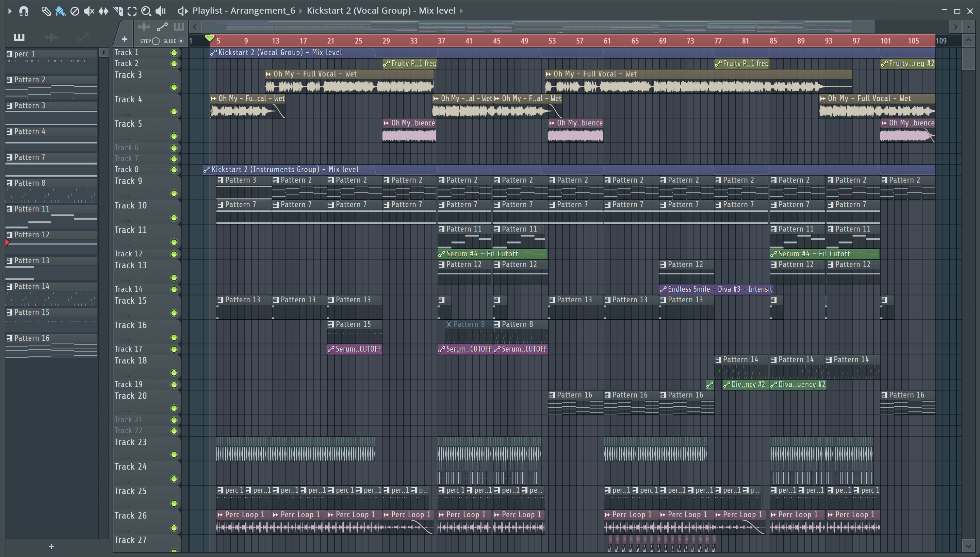Select the Delete tool
The image size is (980, 557).
coord(75,11)
